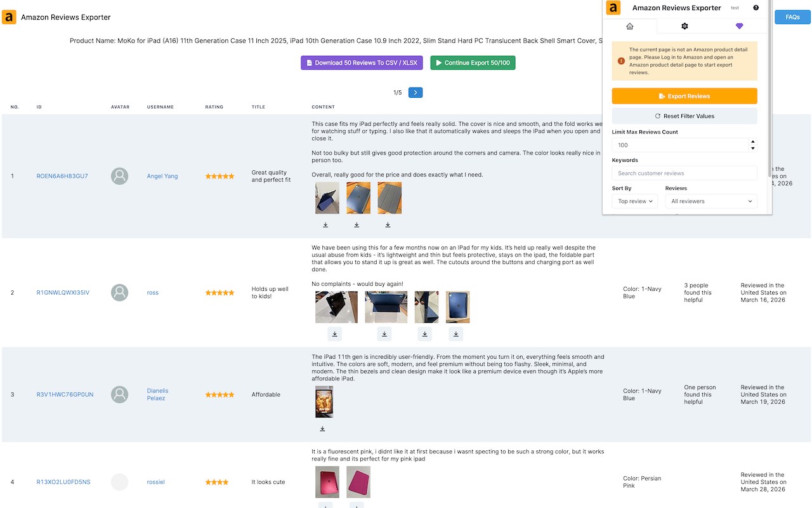The height and width of the screenshot is (508, 812).
Task: Download the second image in ross's review
Action: pyautogui.click(x=384, y=334)
